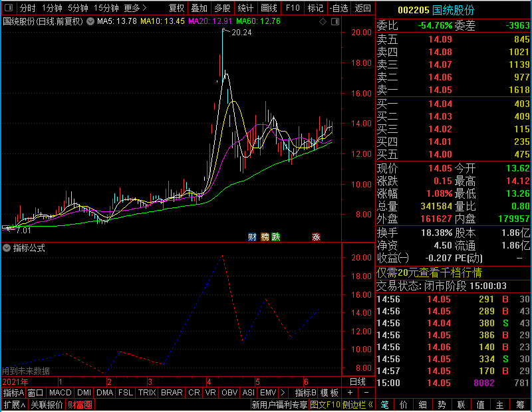The height and width of the screenshot is (412, 532).
Task: Click the 日线 period label
Action: coord(358,382)
